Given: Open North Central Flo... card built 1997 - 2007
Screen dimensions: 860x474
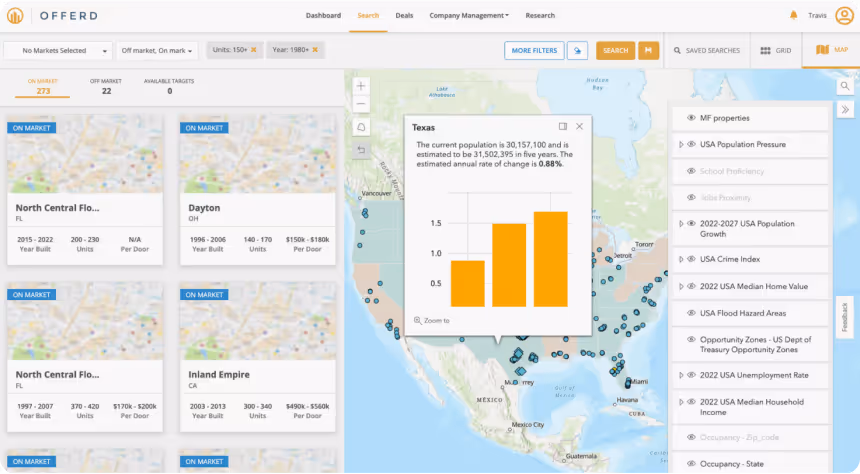Looking at the screenshot, I should [85, 357].
